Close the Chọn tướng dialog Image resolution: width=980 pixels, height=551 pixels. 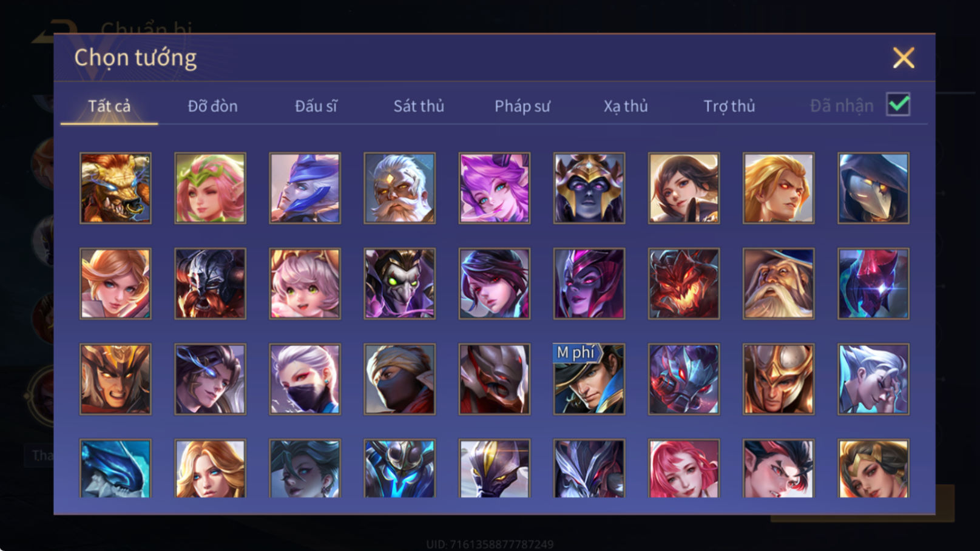click(x=904, y=58)
